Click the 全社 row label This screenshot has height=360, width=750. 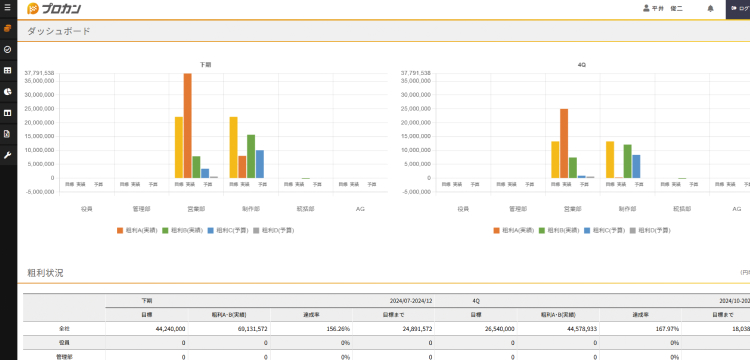click(x=64, y=329)
